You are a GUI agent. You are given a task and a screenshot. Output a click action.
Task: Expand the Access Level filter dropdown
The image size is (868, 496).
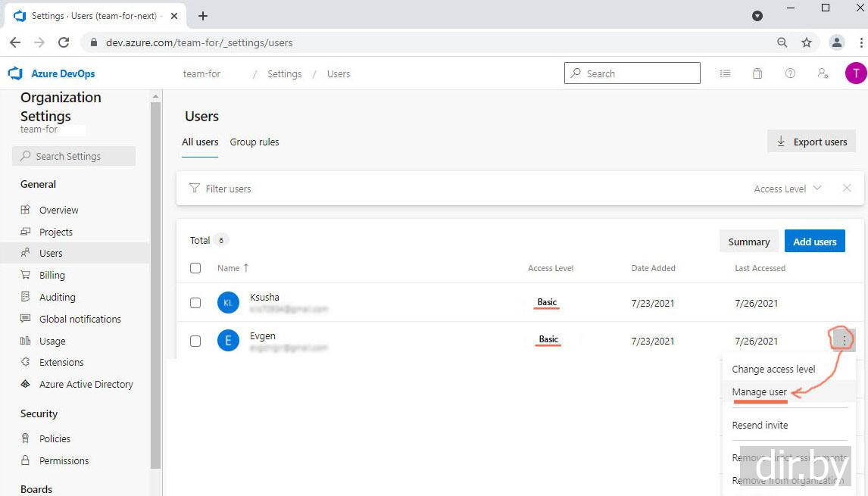click(788, 189)
